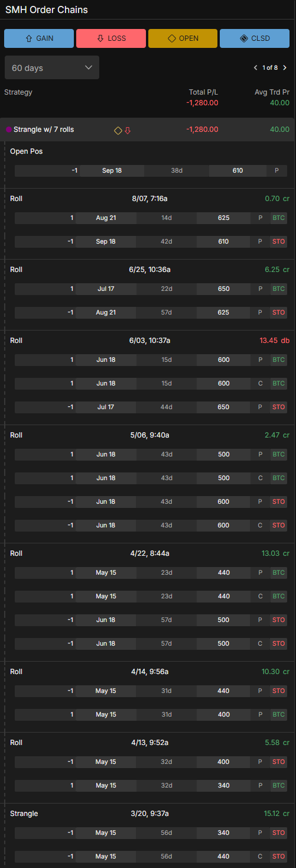This screenshot has height=868, width=296.
Task: Toggle the LOSS filter button
Action: coord(111,38)
